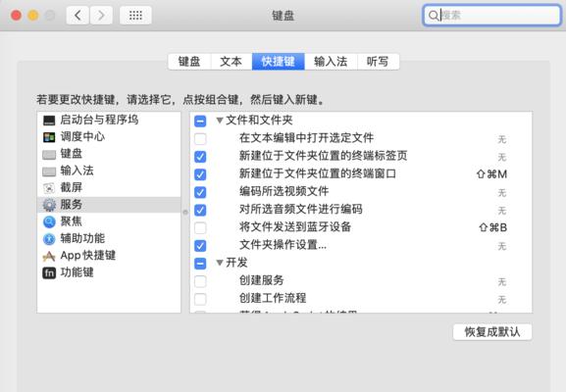Select the 截屏 screenshot icon
This screenshot has height=392, width=566.
49,188
